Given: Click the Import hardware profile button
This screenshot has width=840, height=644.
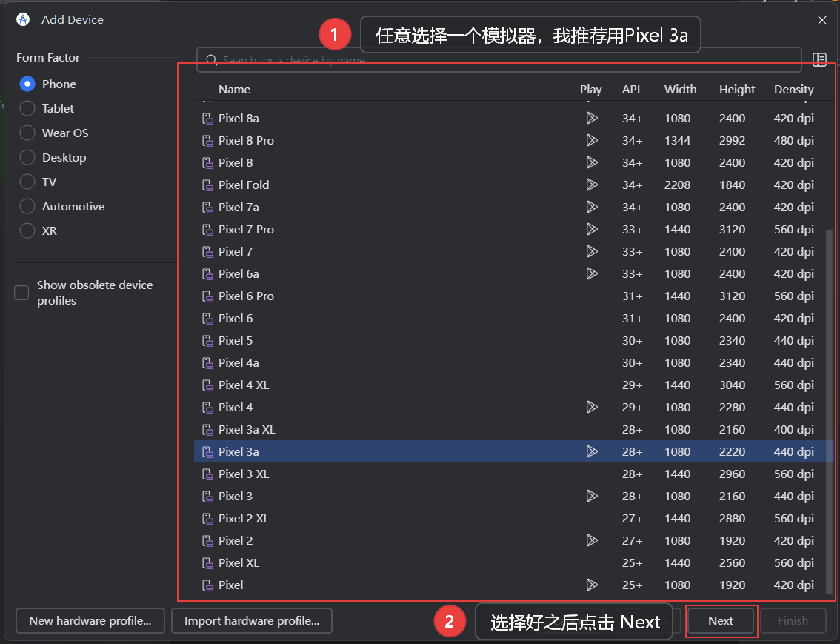Looking at the screenshot, I should point(252,620).
